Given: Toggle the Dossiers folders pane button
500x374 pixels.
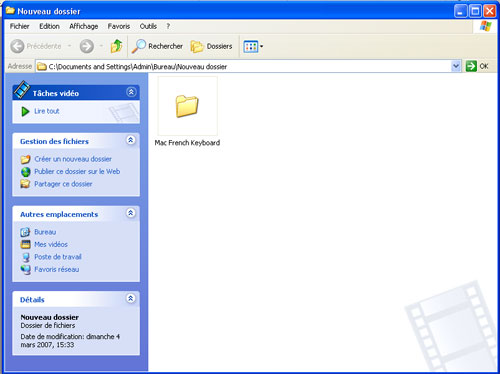Looking at the screenshot, I should 211,46.
